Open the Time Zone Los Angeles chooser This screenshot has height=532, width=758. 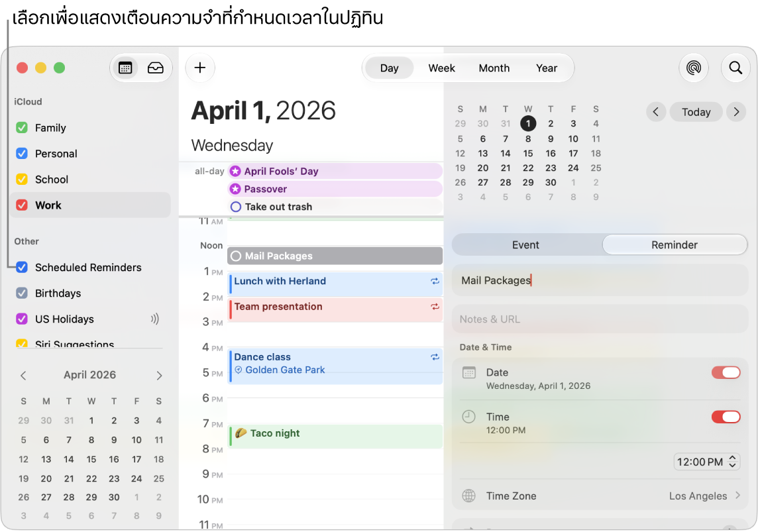[x=705, y=496]
